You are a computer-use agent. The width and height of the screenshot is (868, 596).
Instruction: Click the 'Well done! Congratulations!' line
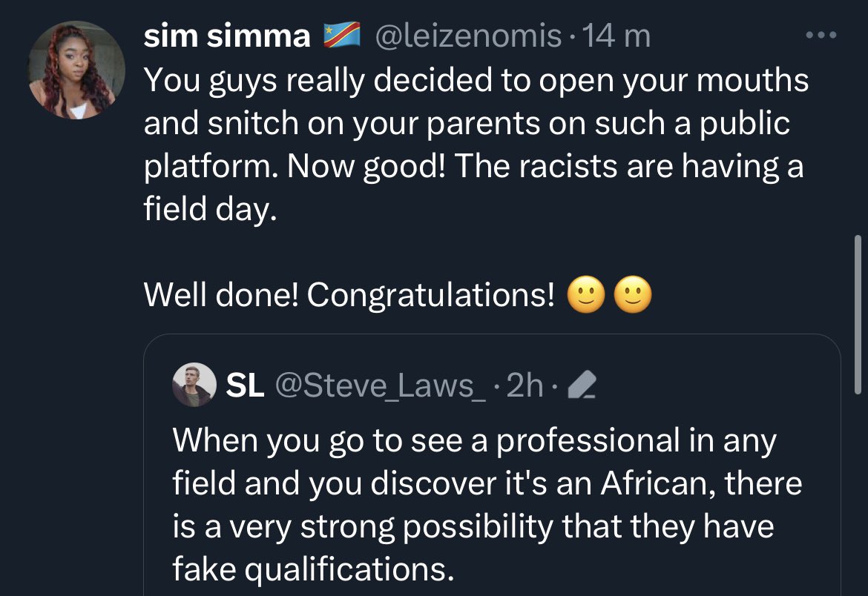click(349, 296)
